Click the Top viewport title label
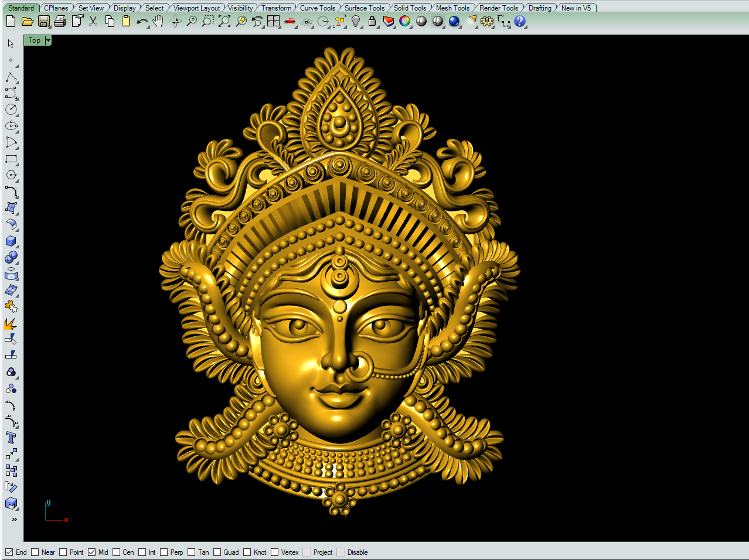 click(35, 40)
